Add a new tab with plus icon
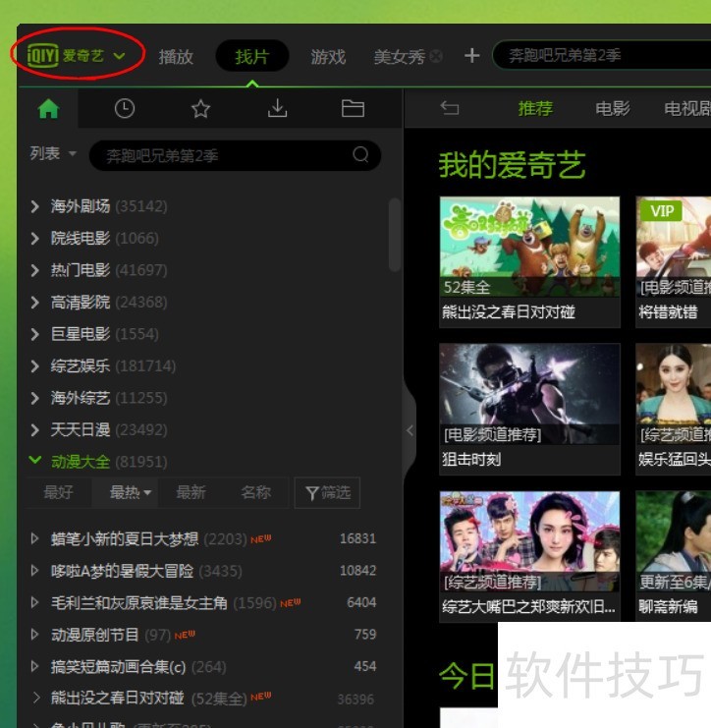Viewport: 711px width, 728px height. 471,56
